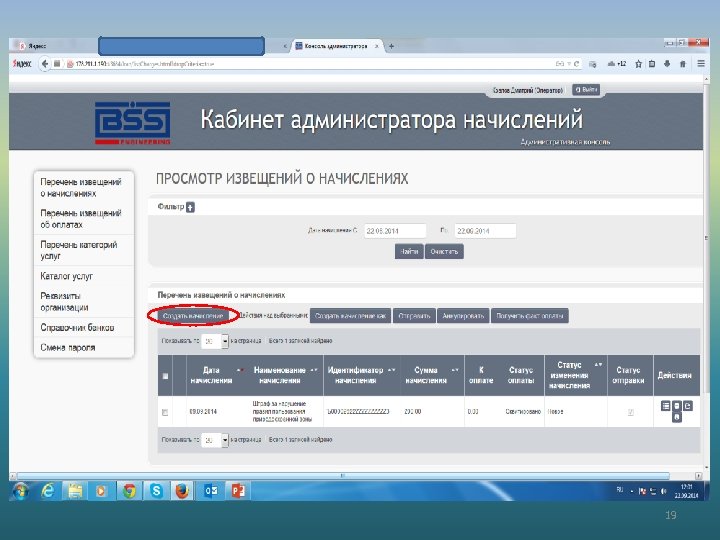
Task: Click the Отправить button
Action: [414, 316]
